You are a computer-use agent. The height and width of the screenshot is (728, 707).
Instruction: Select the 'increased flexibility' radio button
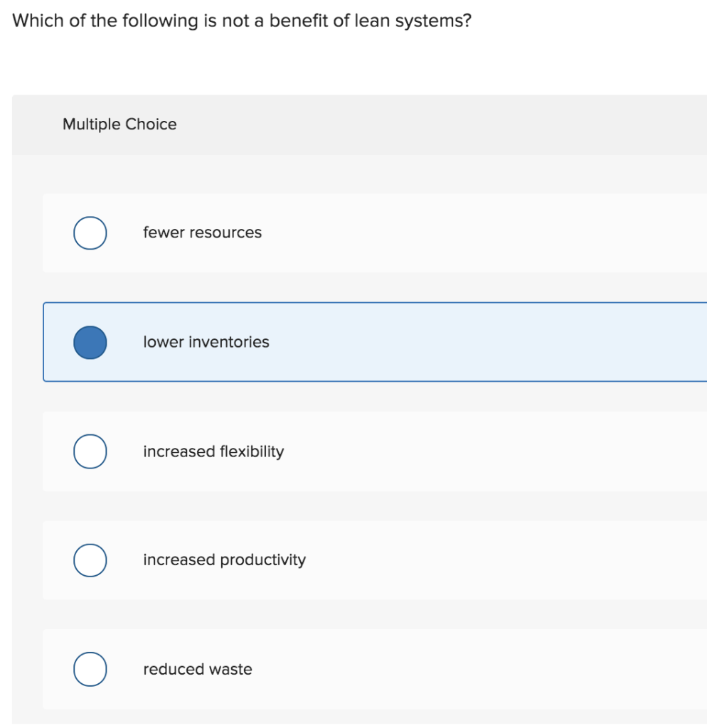pos(90,451)
